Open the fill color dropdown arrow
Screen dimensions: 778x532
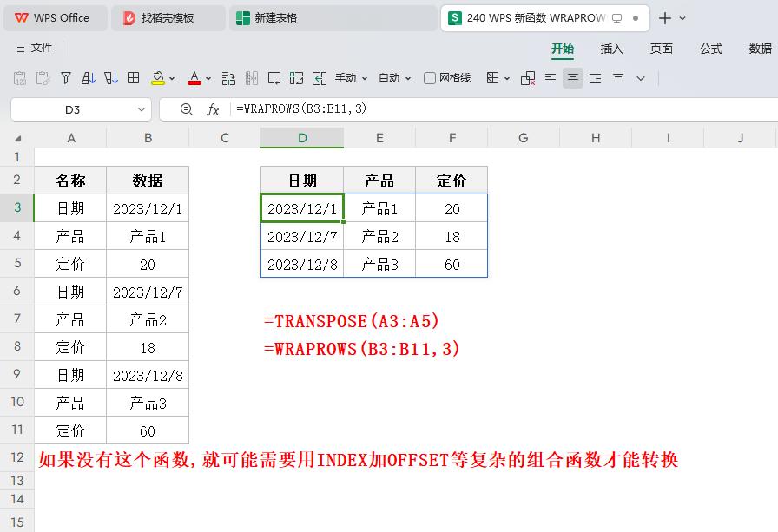click(x=173, y=78)
